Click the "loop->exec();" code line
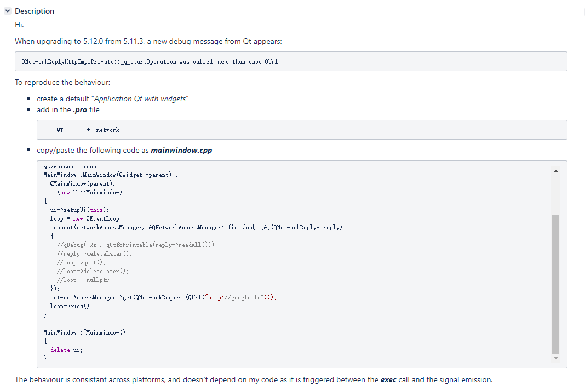The width and height of the screenshot is (585, 392). [71, 306]
